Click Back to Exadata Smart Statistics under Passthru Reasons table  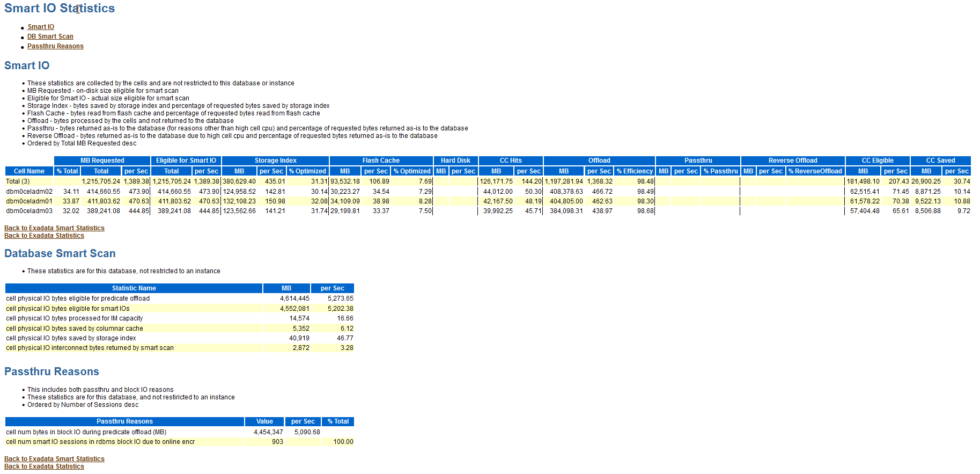pyautogui.click(x=54, y=459)
